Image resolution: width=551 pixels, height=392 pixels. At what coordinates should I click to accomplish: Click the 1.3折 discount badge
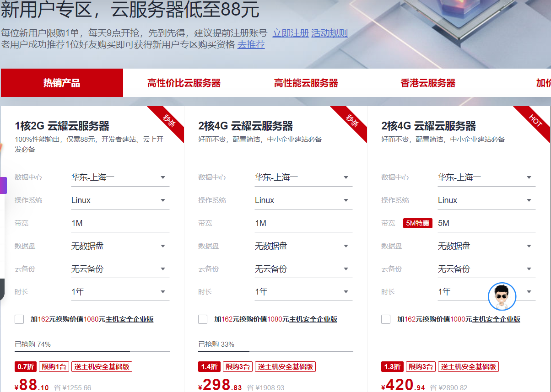392,366
